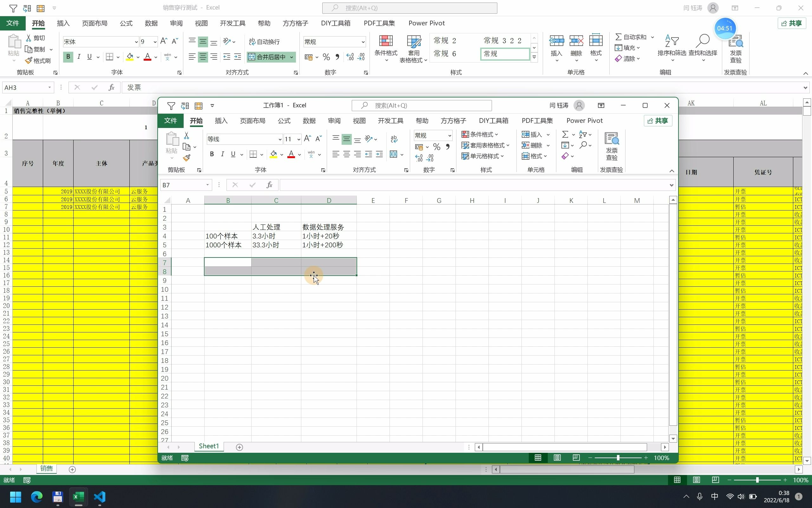
Task: Click the 搜索(Alt+Q) search box in 工作簿1
Action: [x=422, y=105]
